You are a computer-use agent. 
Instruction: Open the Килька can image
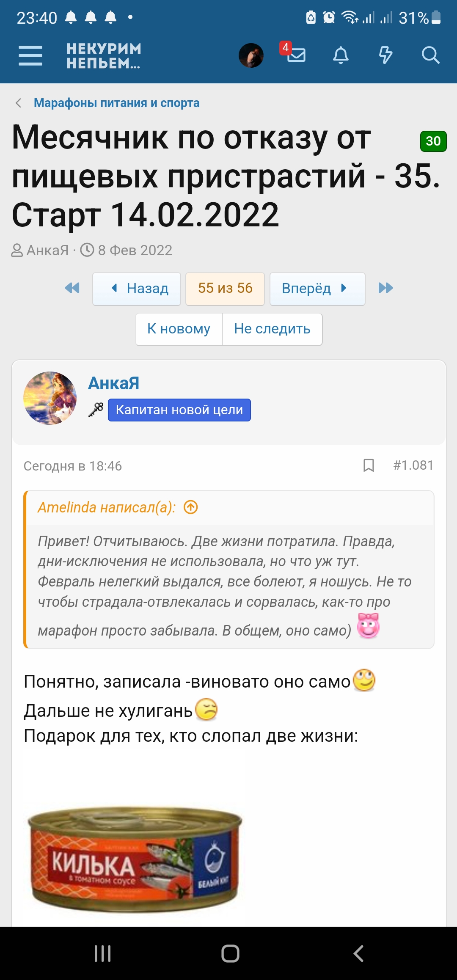tap(135, 859)
